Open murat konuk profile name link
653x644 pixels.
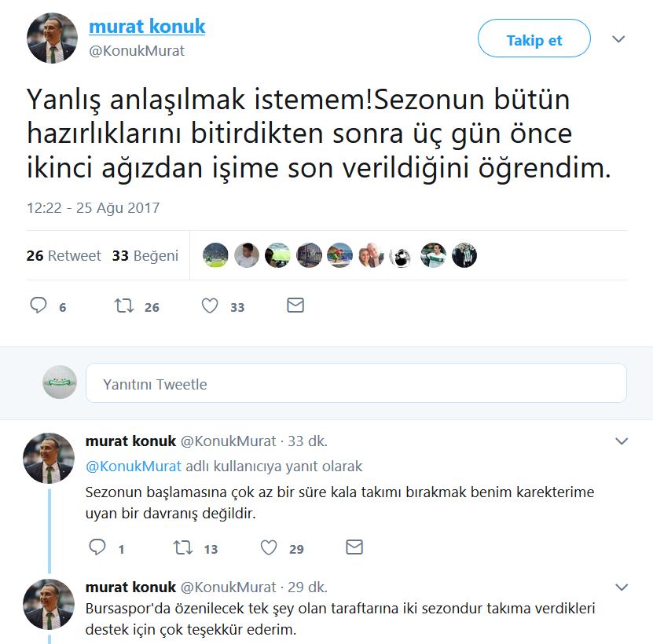[x=147, y=26]
